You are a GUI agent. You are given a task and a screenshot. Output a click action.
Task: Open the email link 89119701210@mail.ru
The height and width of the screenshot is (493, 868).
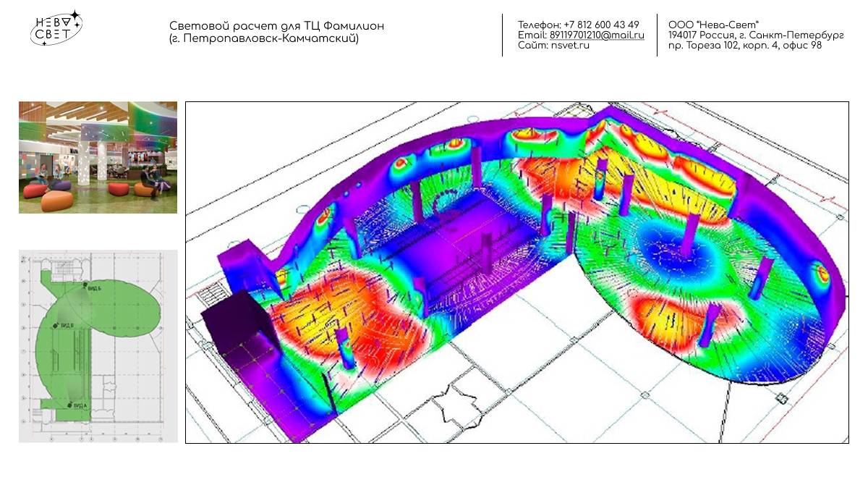pos(597,35)
